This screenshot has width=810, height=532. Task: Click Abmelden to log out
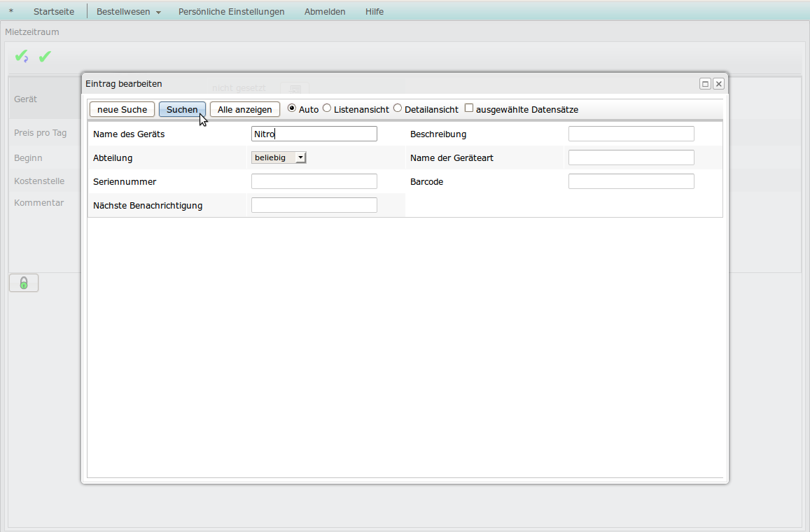click(325, 12)
